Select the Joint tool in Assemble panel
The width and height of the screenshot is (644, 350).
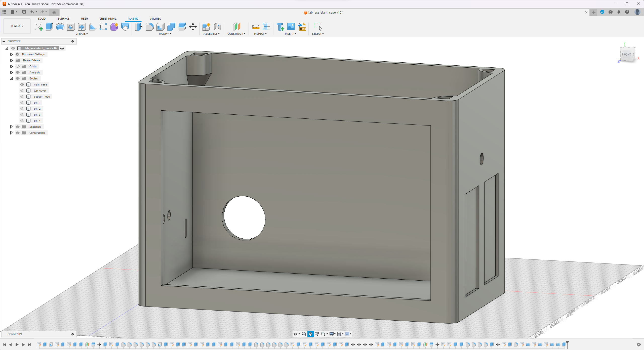click(217, 27)
